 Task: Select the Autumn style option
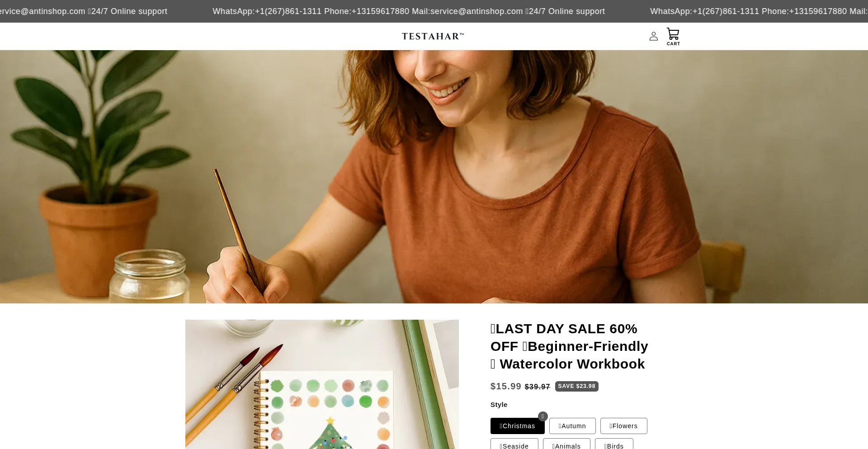click(572, 426)
